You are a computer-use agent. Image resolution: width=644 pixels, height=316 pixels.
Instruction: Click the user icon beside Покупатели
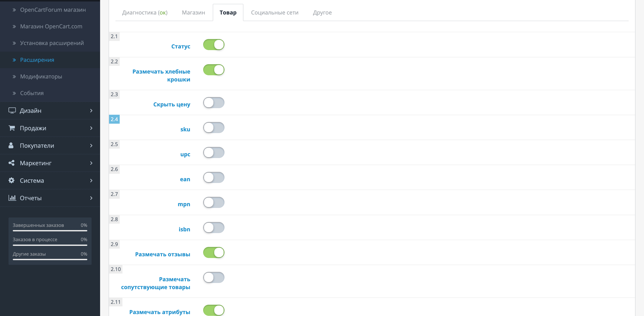11,145
